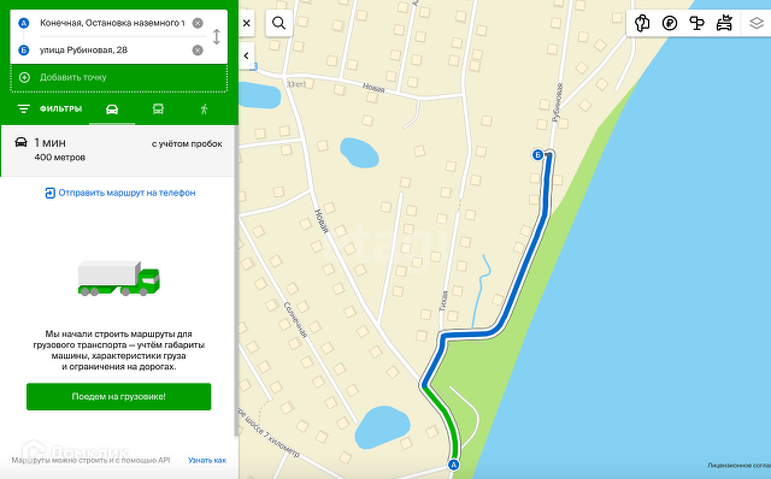Collapse the side panel with chevron
Image resolution: width=771 pixels, height=479 pixels.
[x=246, y=56]
